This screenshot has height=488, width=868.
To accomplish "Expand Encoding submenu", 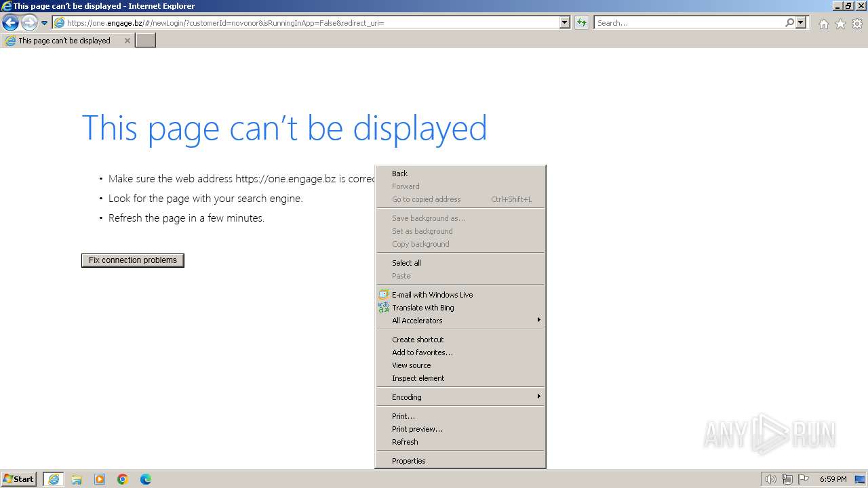I will (x=460, y=397).
